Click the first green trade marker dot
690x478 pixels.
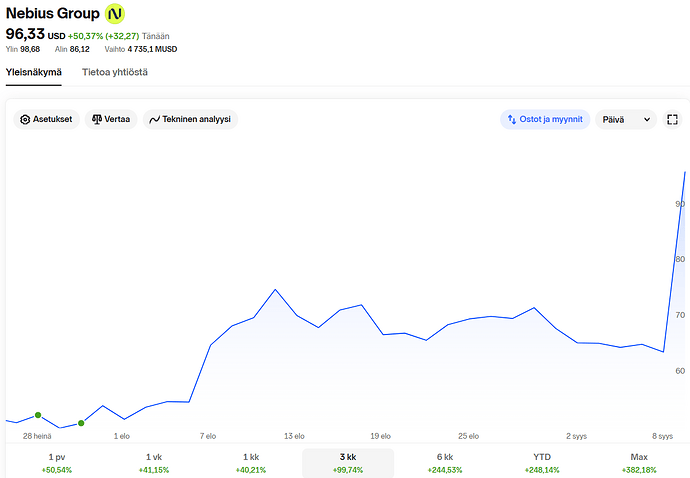(x=38, y=414)
